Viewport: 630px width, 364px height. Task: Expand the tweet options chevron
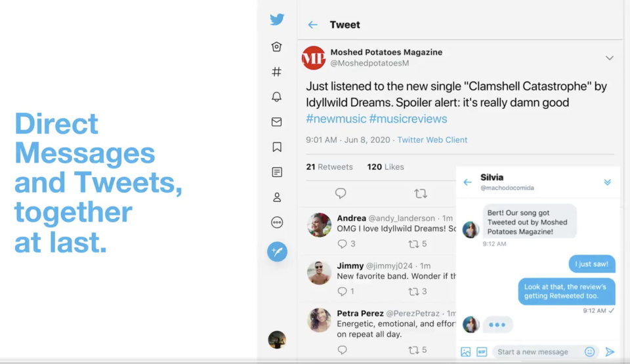coord(610,58)
